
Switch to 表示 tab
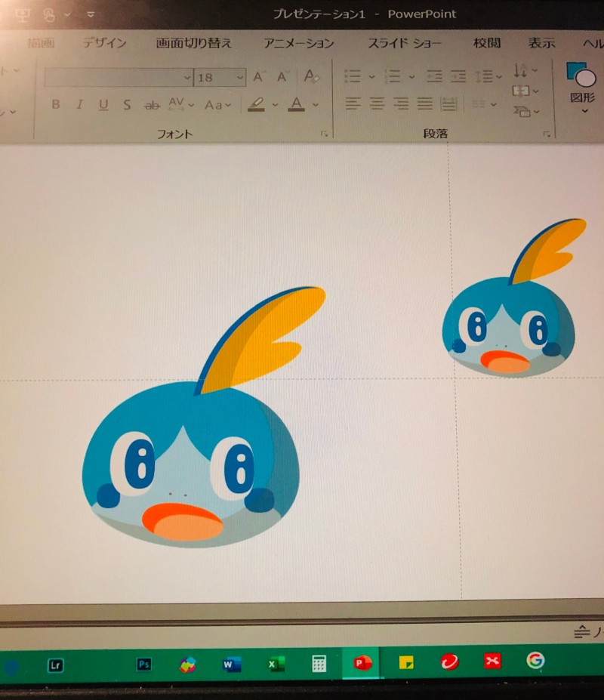tap(541, 43)
